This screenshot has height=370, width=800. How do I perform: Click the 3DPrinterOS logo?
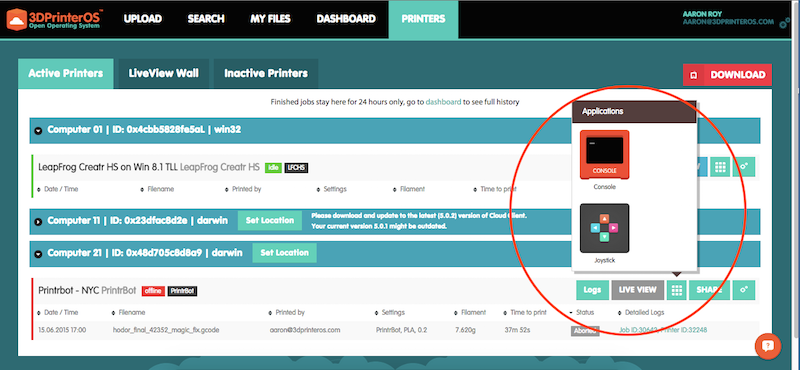click(54, 19)
